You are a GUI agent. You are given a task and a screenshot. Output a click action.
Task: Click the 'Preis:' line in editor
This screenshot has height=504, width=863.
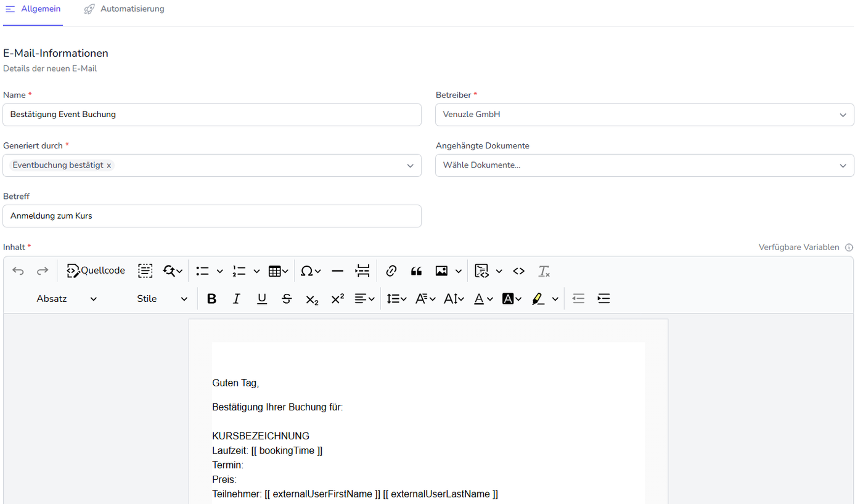(224, 479)
